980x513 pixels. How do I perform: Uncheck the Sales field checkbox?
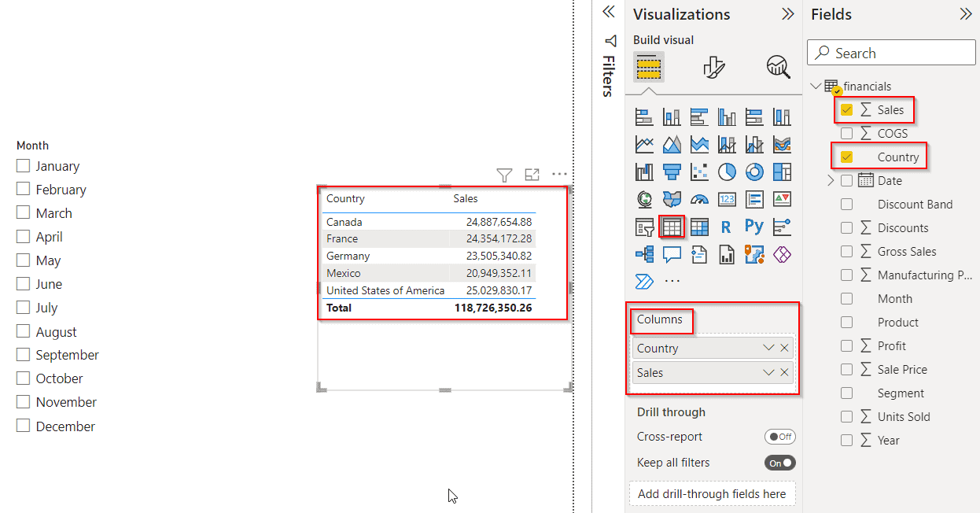tap(846, 109)
